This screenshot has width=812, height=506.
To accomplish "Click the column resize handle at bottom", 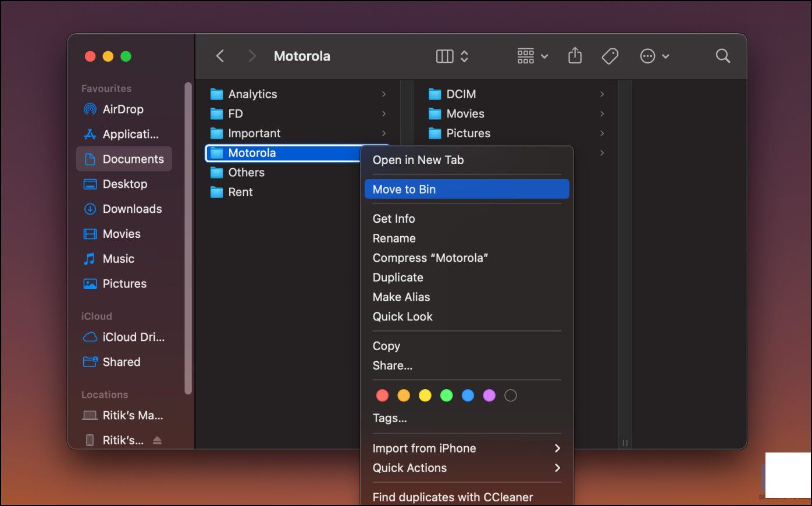I will pyautogui.click(x=625, y=443).
